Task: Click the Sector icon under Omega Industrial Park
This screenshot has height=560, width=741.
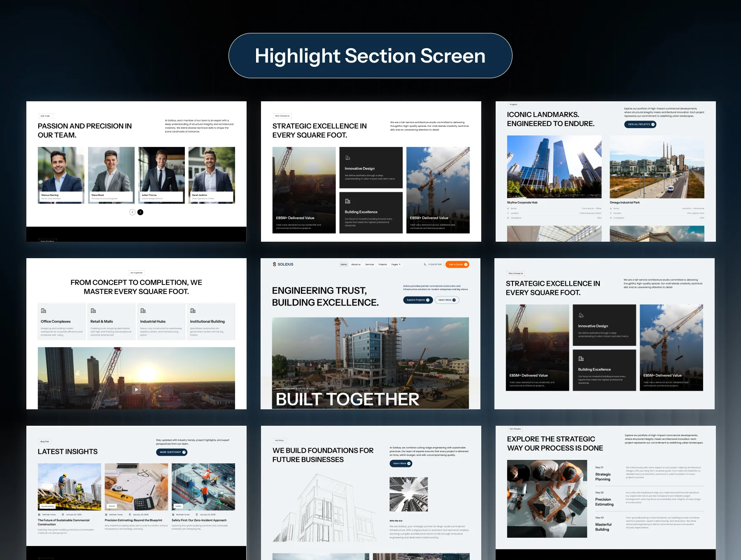Action: coord(611,208)
